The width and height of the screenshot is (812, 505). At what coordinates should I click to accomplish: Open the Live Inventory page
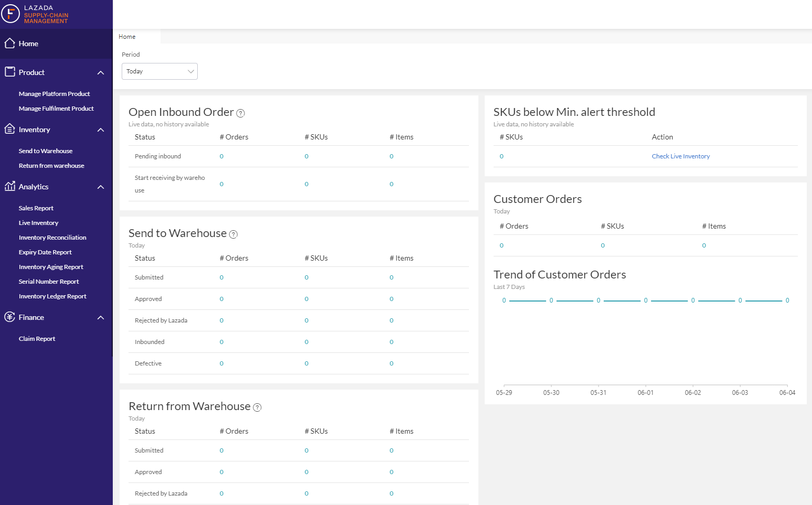coord(38,223)
